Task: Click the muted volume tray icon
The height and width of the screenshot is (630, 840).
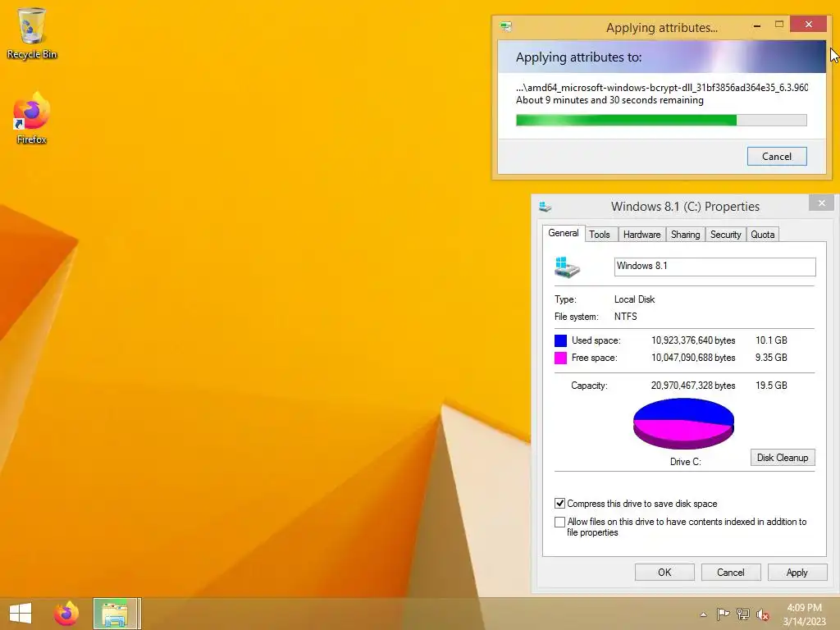Action: (x=763, y=614)
